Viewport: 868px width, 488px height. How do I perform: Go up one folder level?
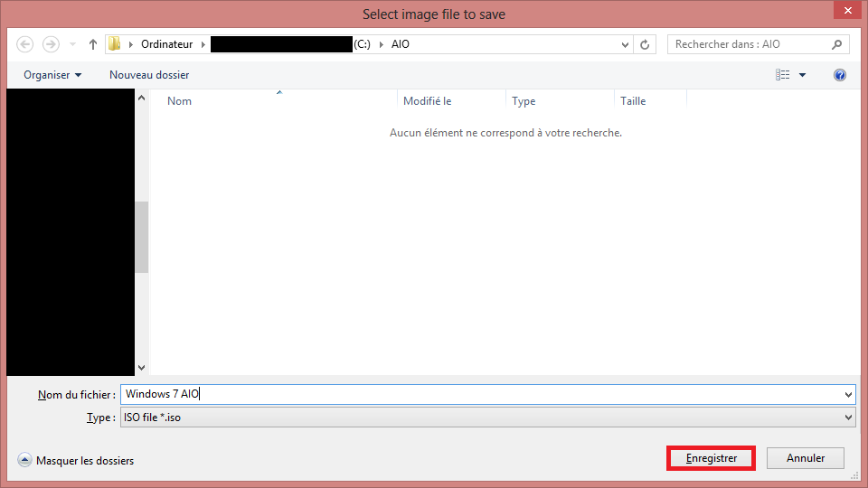coord(92,44)
